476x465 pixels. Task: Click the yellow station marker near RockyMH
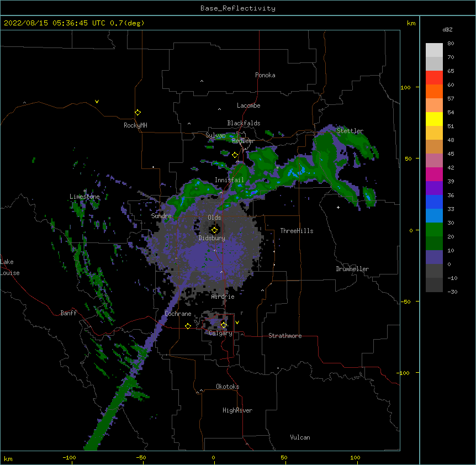click(x=137, y=113)
